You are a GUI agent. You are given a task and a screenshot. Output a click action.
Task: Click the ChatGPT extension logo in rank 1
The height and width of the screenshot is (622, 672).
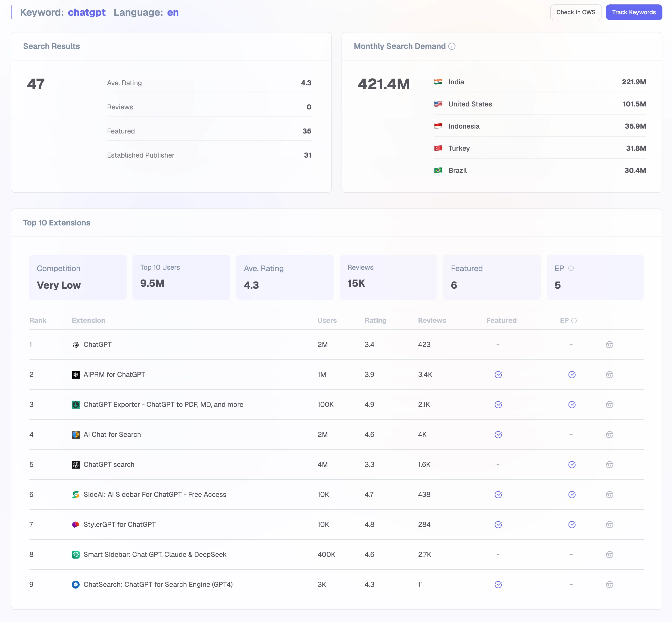[76, 345]
